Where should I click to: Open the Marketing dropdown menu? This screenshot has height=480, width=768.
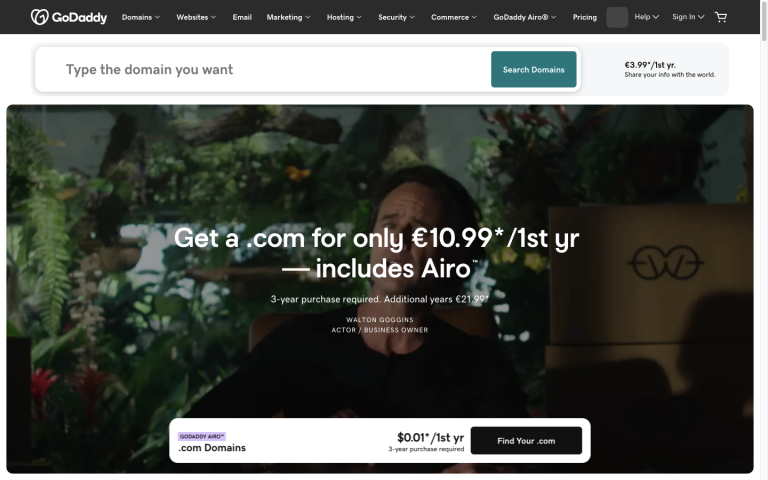coord(288,17)
